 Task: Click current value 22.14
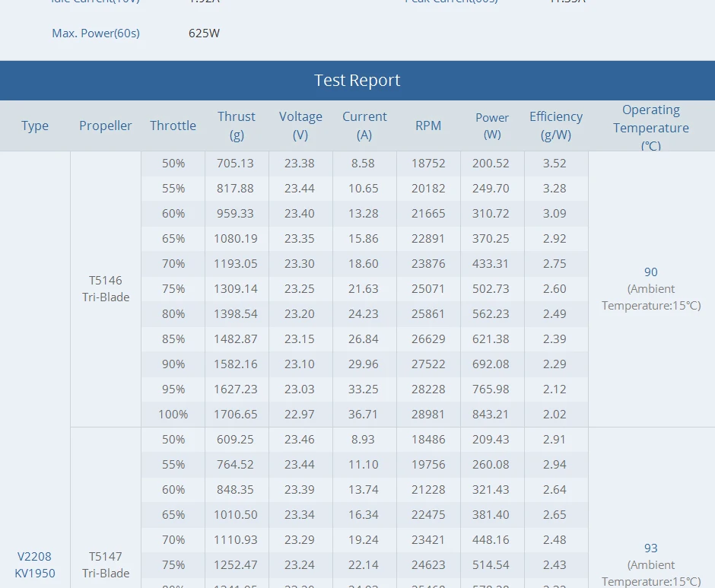coord(363,564)
